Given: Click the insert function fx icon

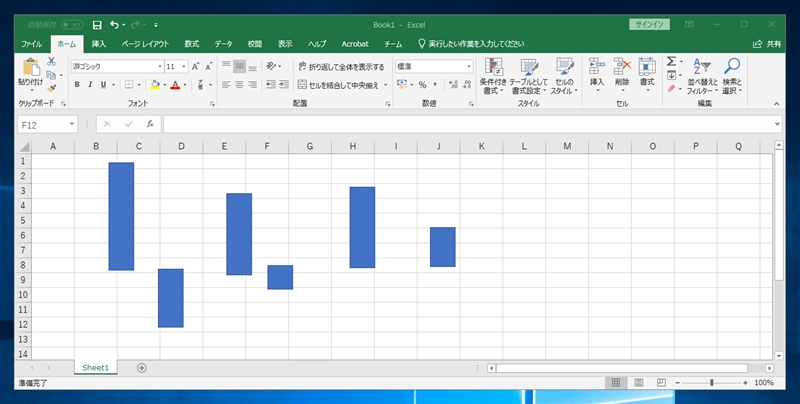Looking at the screenshot, I should [150, 124].
